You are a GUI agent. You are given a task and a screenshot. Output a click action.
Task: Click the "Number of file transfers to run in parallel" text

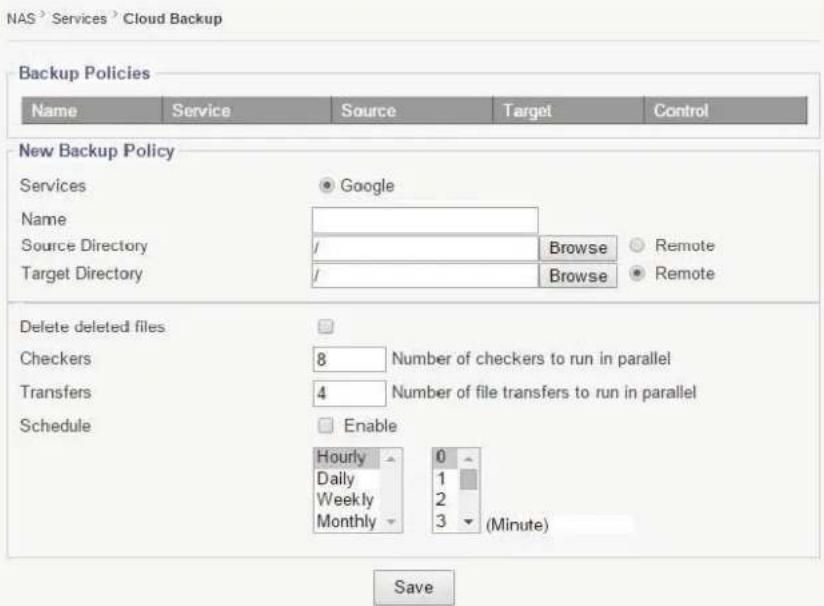pos(544,393)
